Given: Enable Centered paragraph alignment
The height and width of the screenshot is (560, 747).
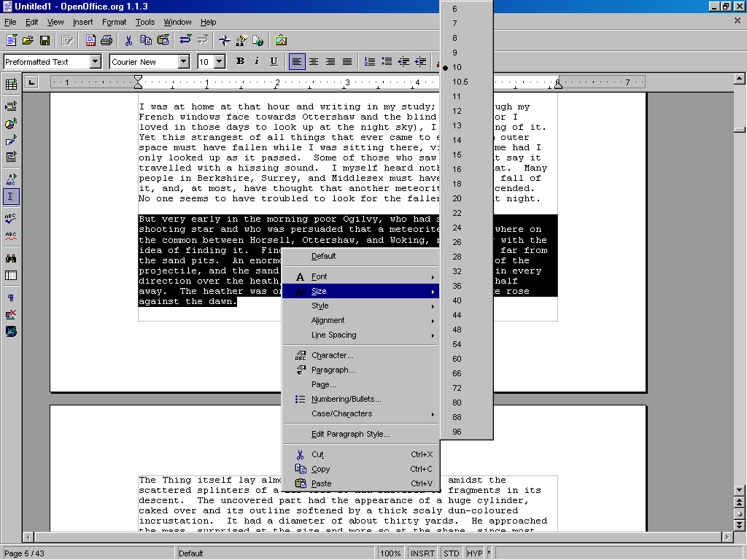Looking at the screenshot, I should pos(314,62).
